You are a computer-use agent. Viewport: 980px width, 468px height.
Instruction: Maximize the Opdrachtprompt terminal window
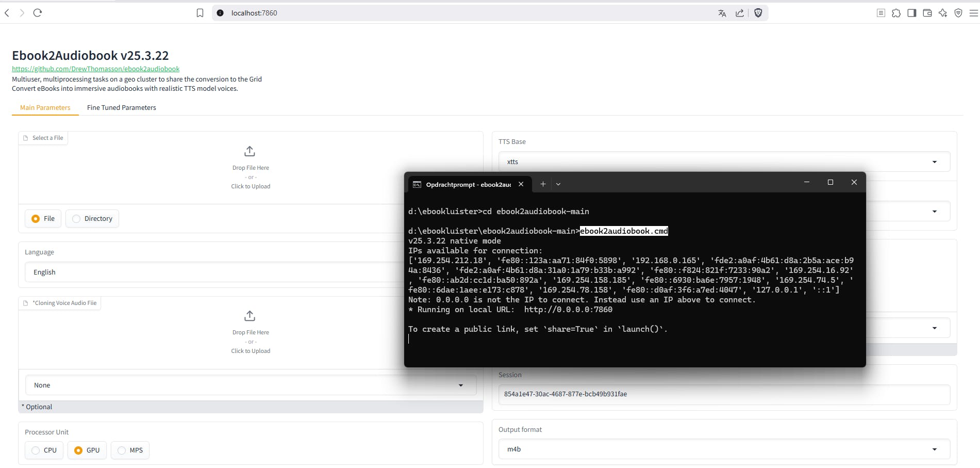[x=830, y=182]
